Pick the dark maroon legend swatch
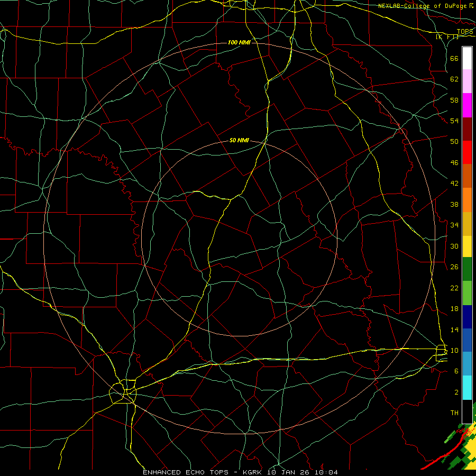The width and height of the screenshot is (476, 476). [467, 129]
